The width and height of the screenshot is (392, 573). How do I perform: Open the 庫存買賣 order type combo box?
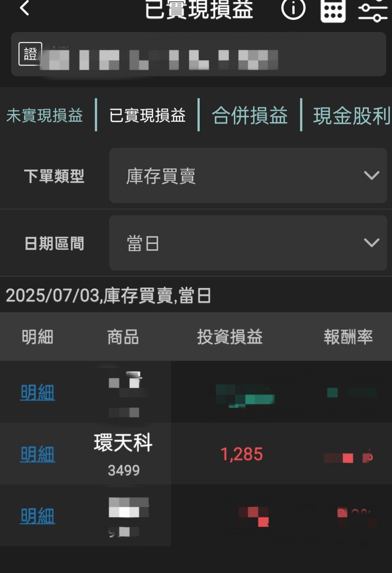pos(248,176)
